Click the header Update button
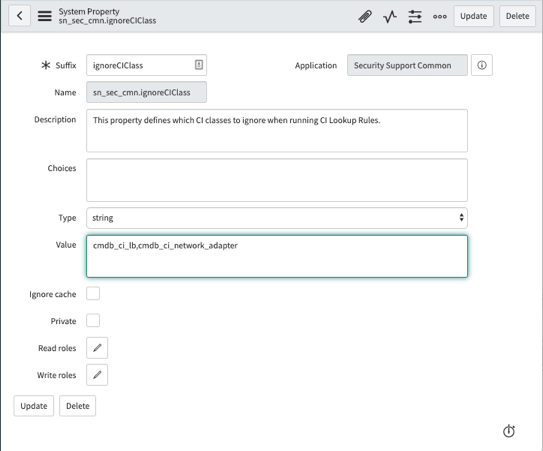This screenshot has width=543, height=451. [473, 16]
